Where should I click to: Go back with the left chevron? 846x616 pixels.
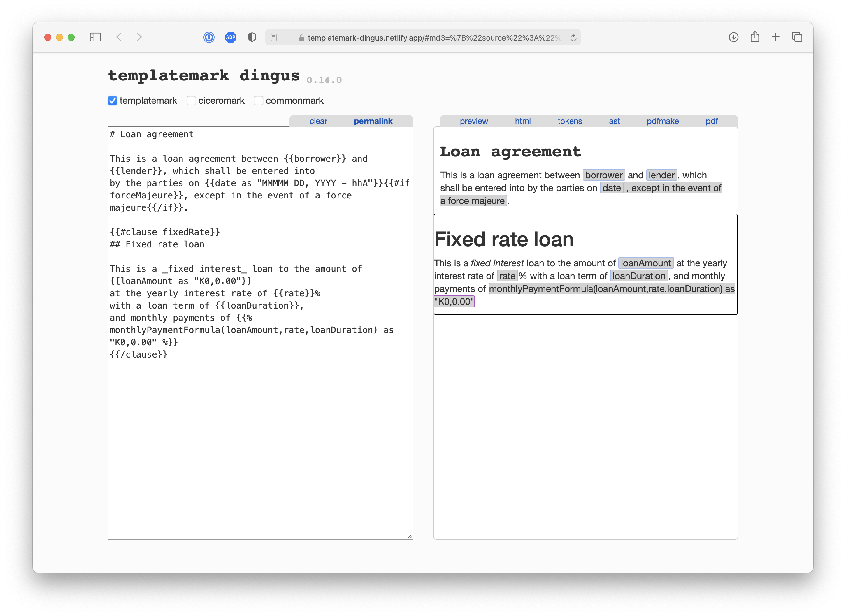[x=119, y=37]
